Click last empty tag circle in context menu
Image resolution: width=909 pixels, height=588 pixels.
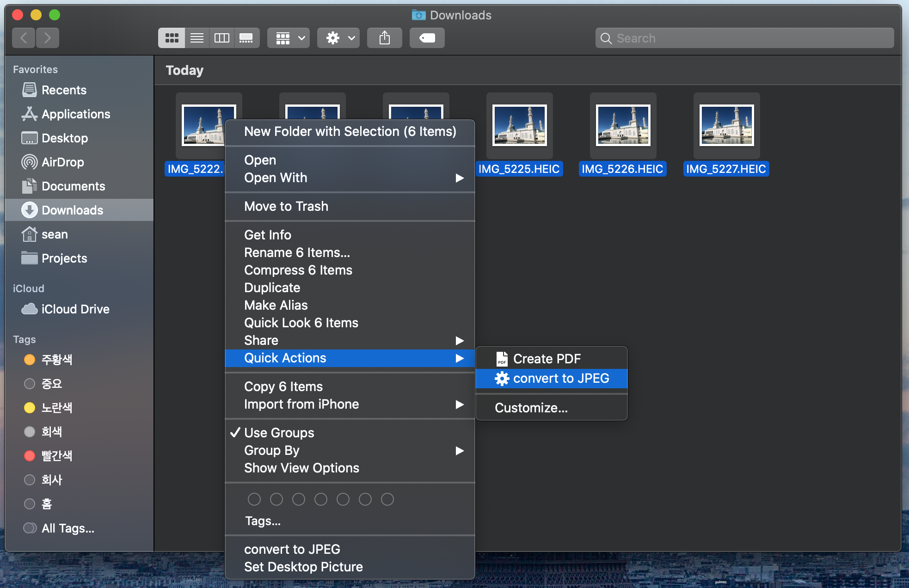387,499
